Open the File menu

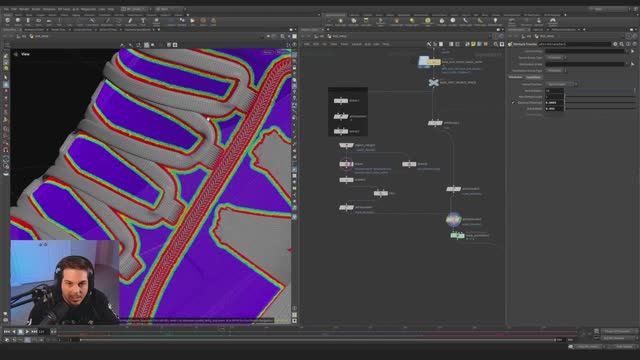5,9
